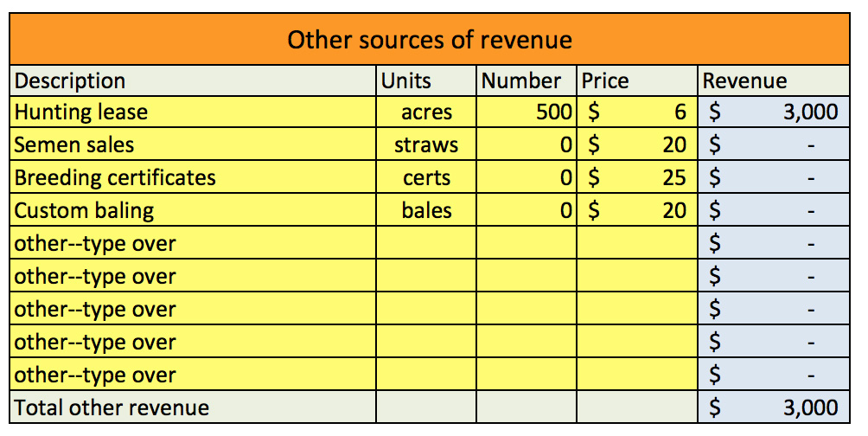Click the 'Revenue' column header cell

[x=773, y=81]
